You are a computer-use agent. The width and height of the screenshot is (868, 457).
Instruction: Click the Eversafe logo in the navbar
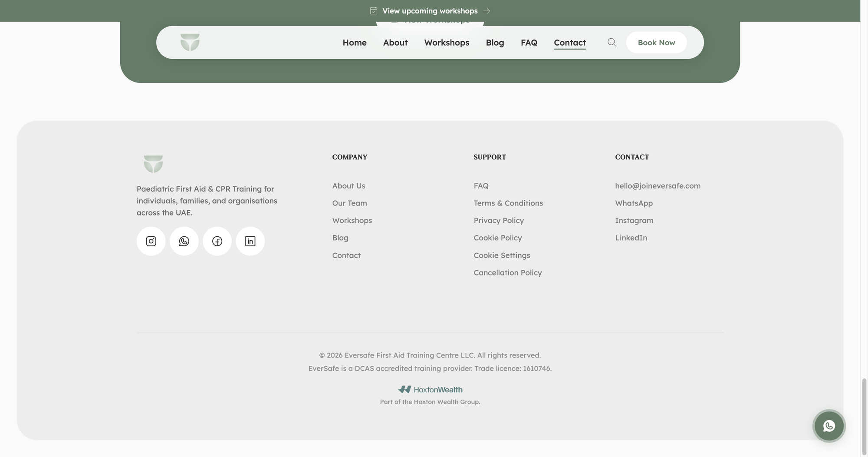pyautogui.click(x=190, y=42)
